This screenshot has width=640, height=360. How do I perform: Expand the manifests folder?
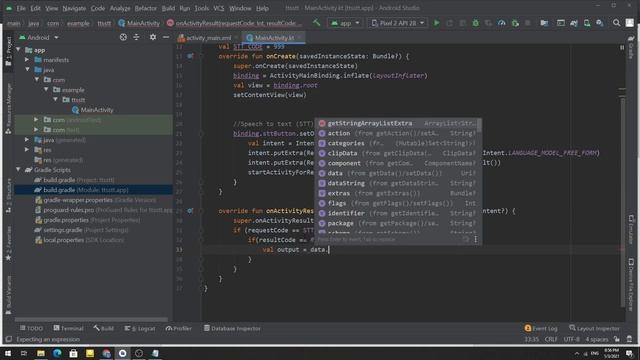(27, 60)
